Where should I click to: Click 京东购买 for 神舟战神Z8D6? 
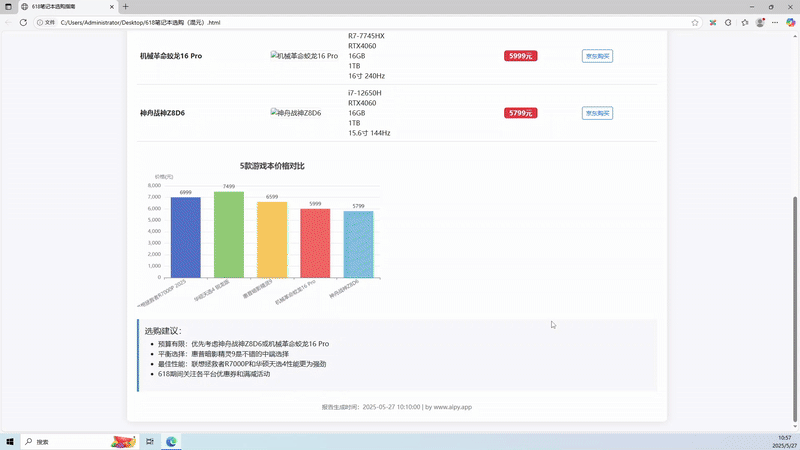597,113
